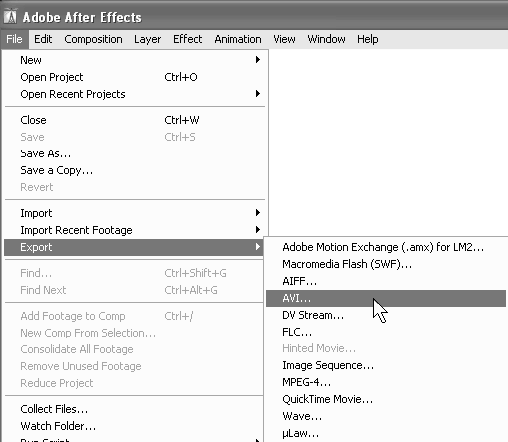
Task: Open the Edit menu
Action: pyautogui.click(x=43, y=39)
